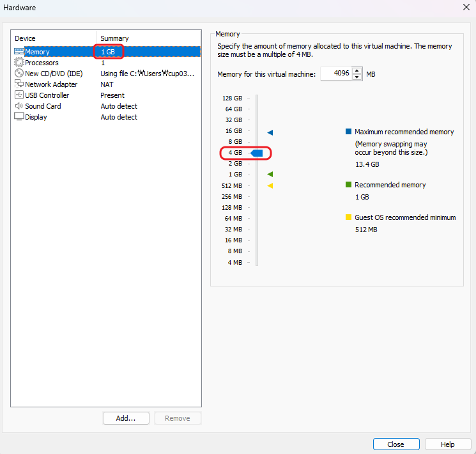
Task: Click the 512 MB guest minimum value
Action: pyautogui.click(x=366, y=230)
